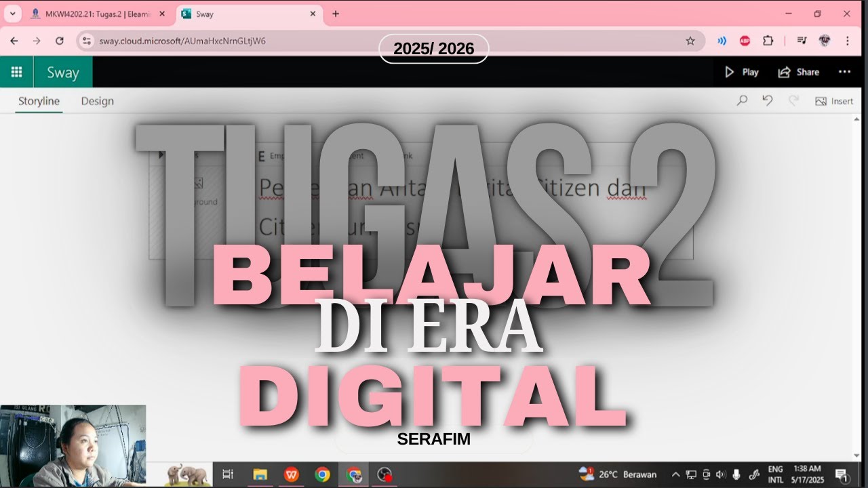This screenshot has height=488, width=868.
Task: Click the title card text field
Action: (468, 207)
